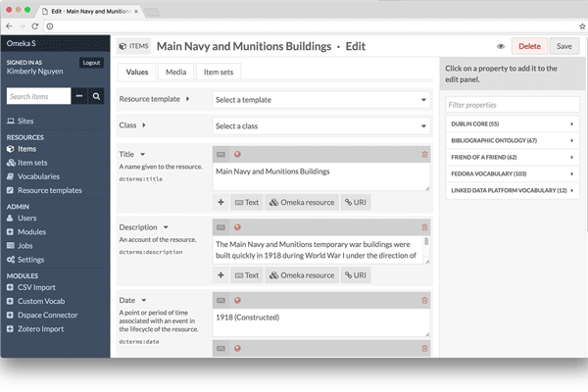Viewport: 588px width, 392px height.
Task: Switch to the Media tab
Action: click(175, 72)
